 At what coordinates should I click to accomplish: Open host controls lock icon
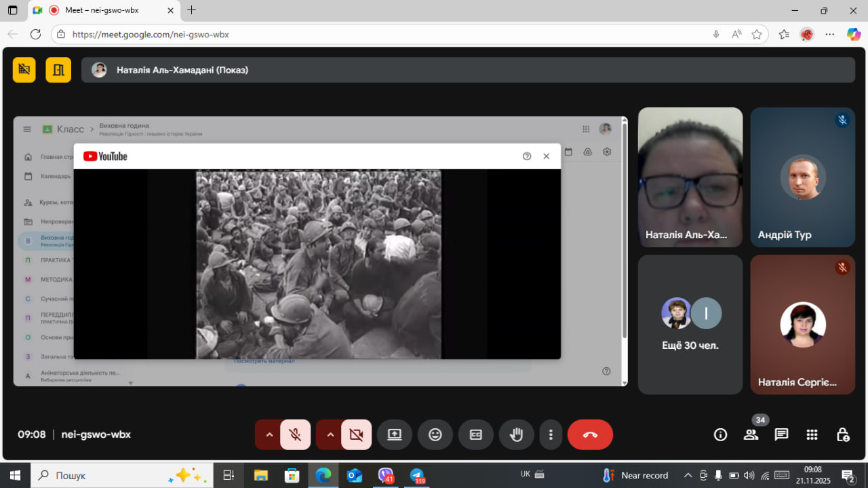pyautogui.click(x=842, y=434)
